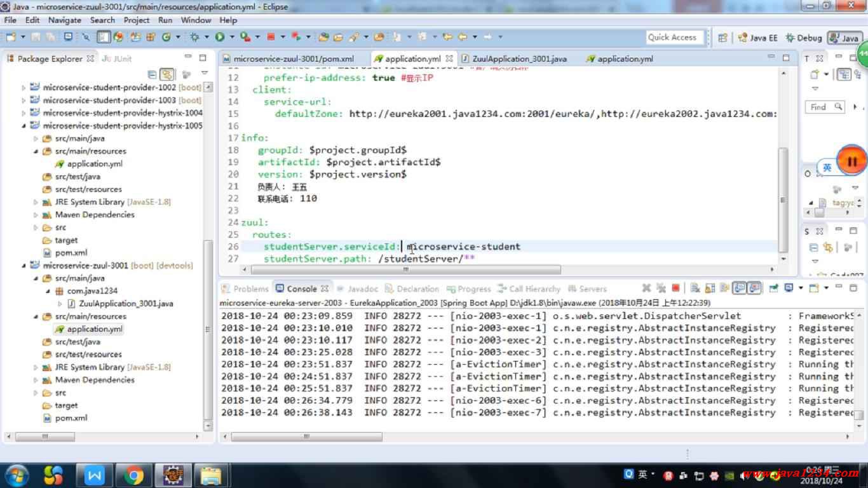Expand Maven Dependencies under zuul-3001
The width and height of the screenshot is (868, 488).
[x=37, y=380]
